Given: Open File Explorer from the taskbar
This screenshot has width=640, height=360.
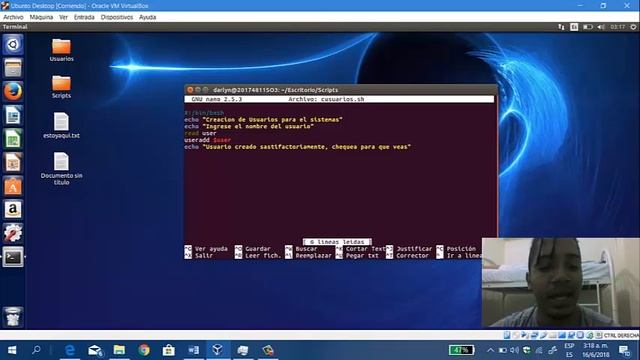Looking at the screenshot, I should (119, 350).
